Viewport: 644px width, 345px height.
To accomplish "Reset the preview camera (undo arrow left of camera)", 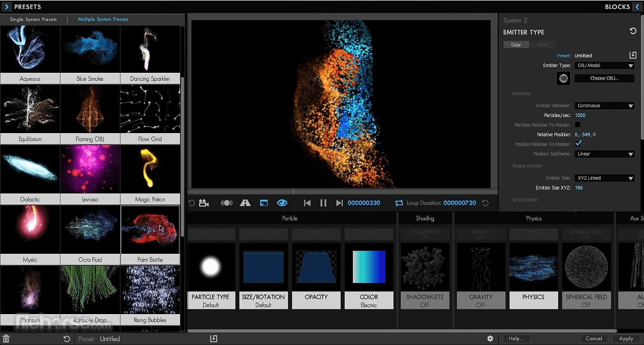I will [192, 203].
